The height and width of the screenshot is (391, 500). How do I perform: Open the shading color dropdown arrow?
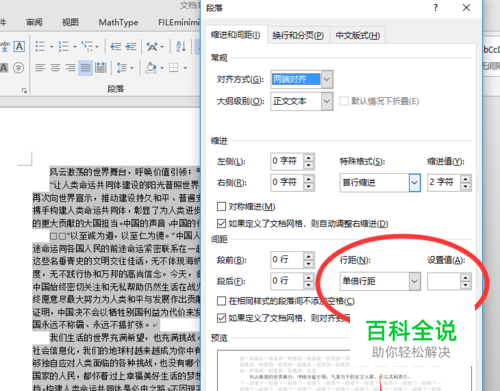click(162, 68)
